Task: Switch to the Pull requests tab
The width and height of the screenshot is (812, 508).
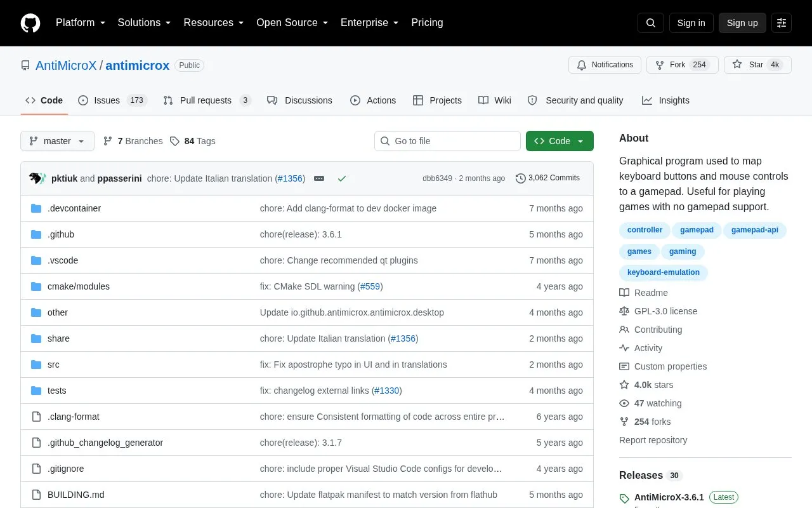Action: [207, 100]
